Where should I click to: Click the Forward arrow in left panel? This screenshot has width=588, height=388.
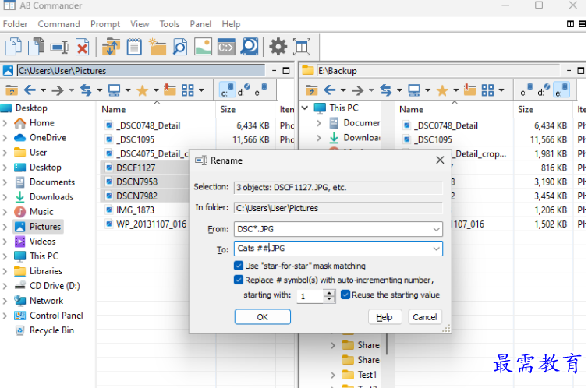[58, 90]
